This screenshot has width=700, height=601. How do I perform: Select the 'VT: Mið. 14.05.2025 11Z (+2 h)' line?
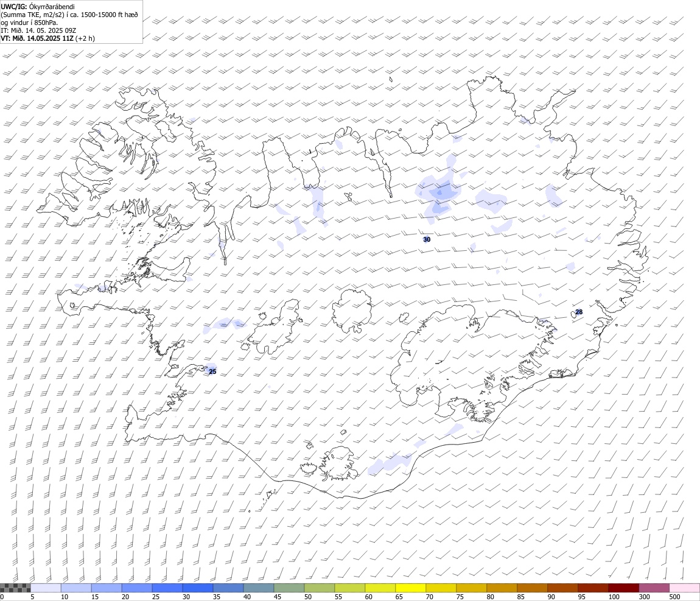pyautogui.click(x=47, y=38)
